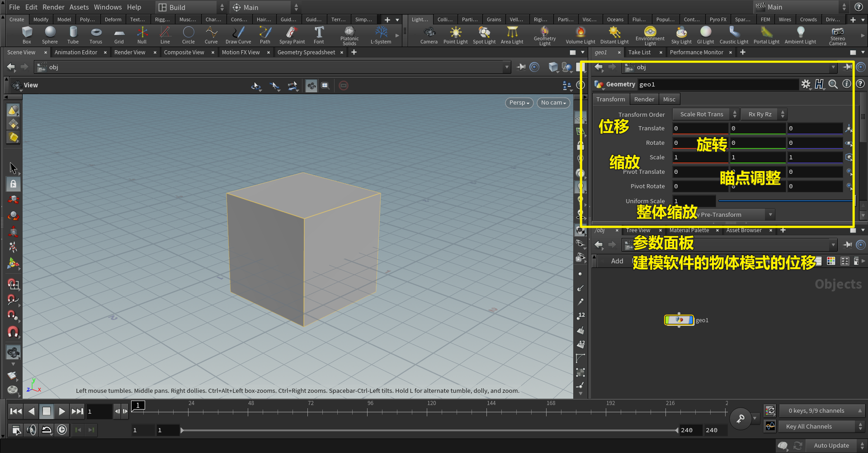This screenshot has width=868, height=453.
Task: Add a Point Light from shelf
Action: point(455,35)
